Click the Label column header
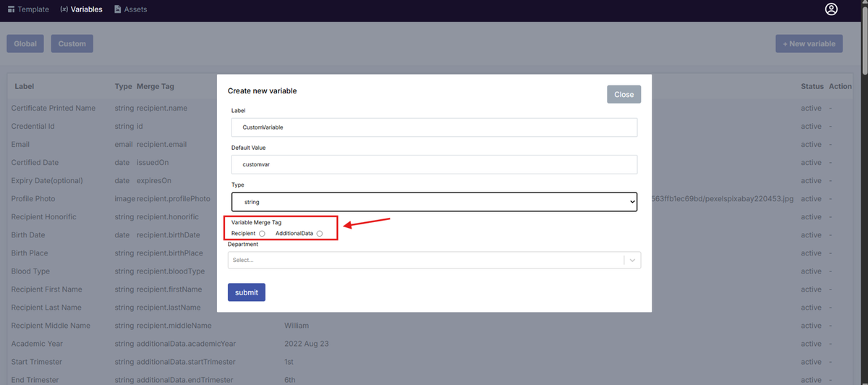This screenshot has height=385, width=868. (x=25, y=86)
